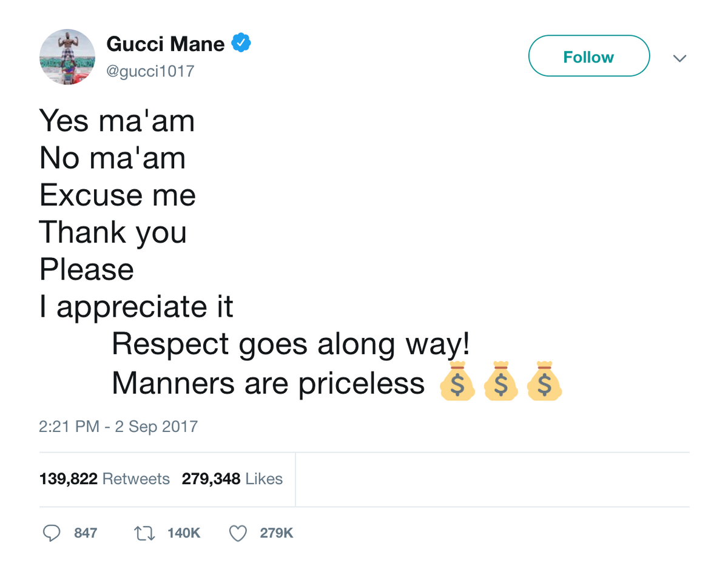Open the 2:21 PM - 2 Sep 2017 timestamp

(x=118, y=426)
